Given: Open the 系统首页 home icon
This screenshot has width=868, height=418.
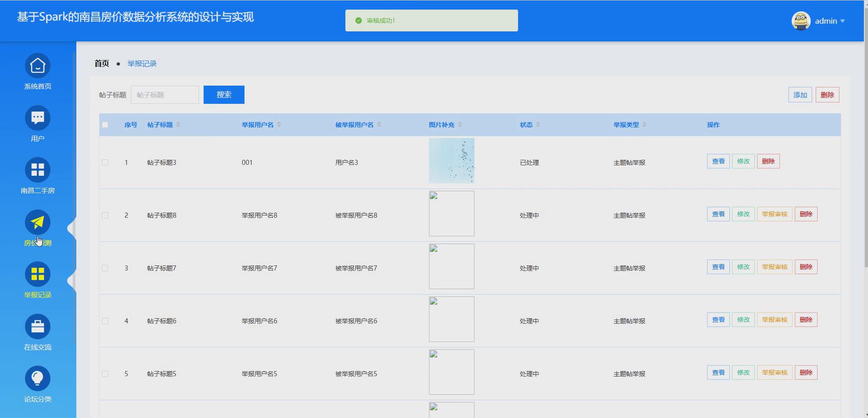Looking at the screenshot, I should [x=38, y=66].
